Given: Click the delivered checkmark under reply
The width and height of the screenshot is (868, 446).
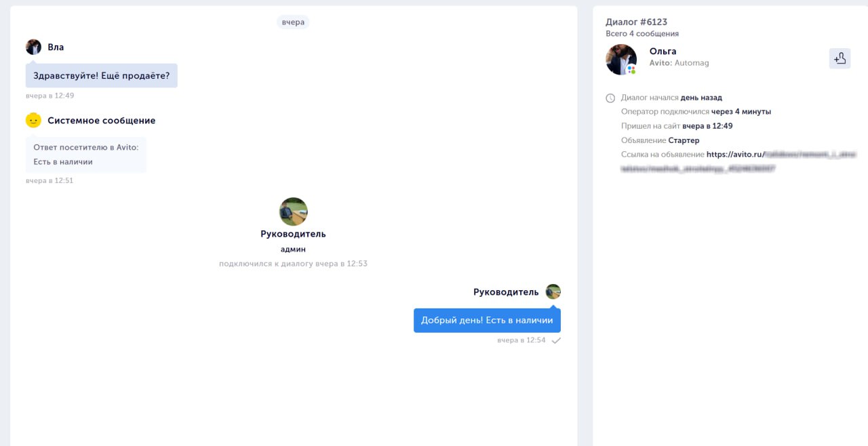Looking at the screenshot, I should [556, 340].
